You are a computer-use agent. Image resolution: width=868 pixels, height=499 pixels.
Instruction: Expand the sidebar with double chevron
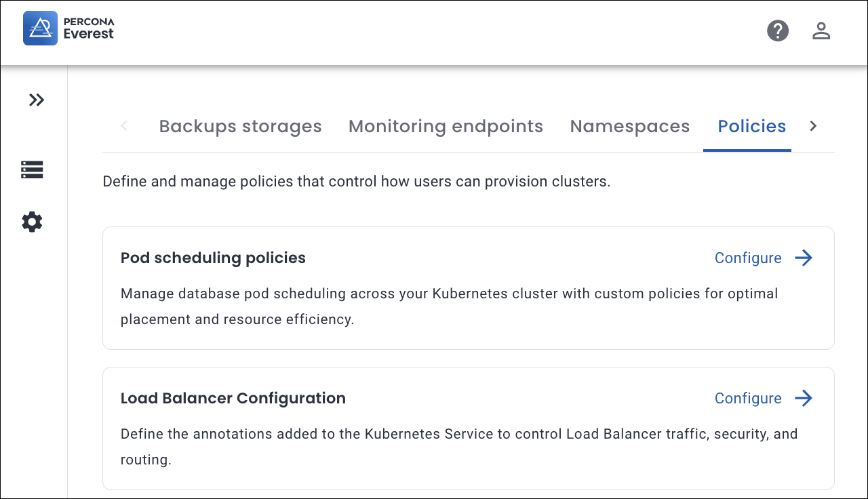coord(37,100)
